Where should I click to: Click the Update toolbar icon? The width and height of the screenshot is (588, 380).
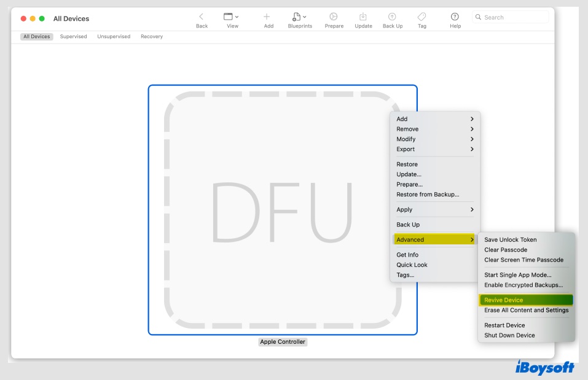(x=363, y=17)
